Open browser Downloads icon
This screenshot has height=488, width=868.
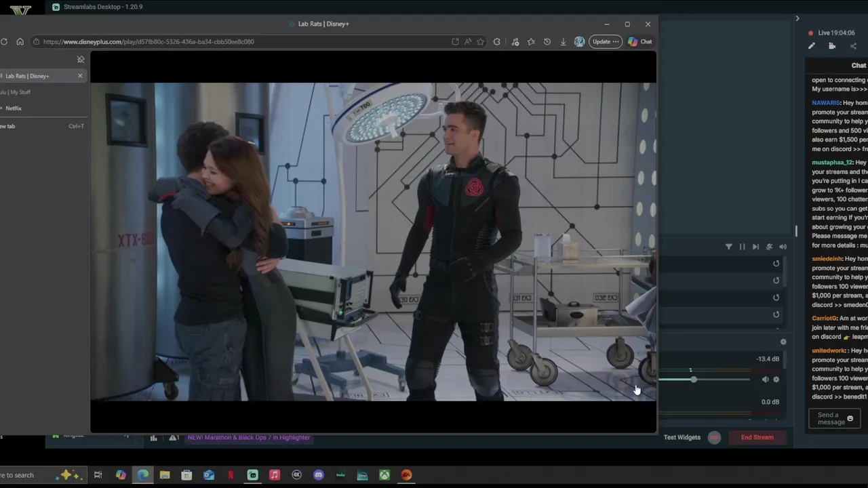coord(563,41)
